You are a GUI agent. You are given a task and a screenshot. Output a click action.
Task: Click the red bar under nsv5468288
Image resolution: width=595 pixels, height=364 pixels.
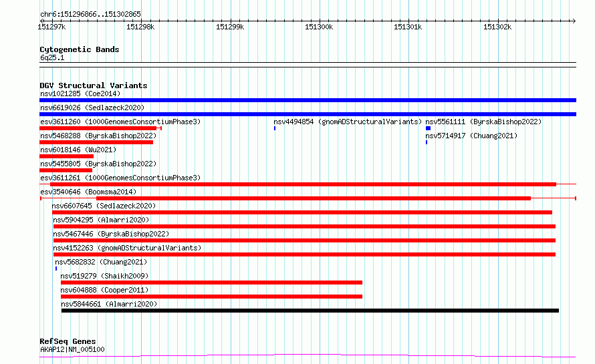coord(96,142)
